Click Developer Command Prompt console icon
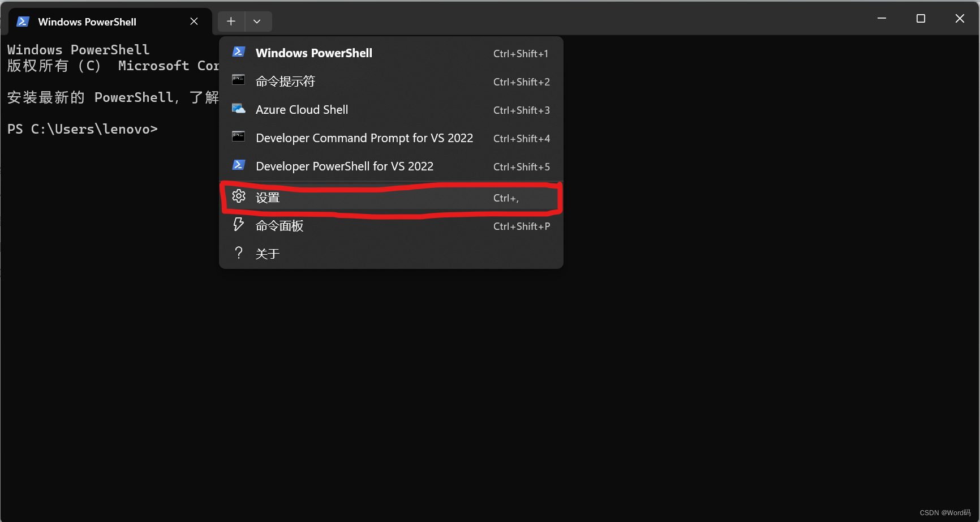The width and height of the screenshot is (980, 522). [239, 136]
